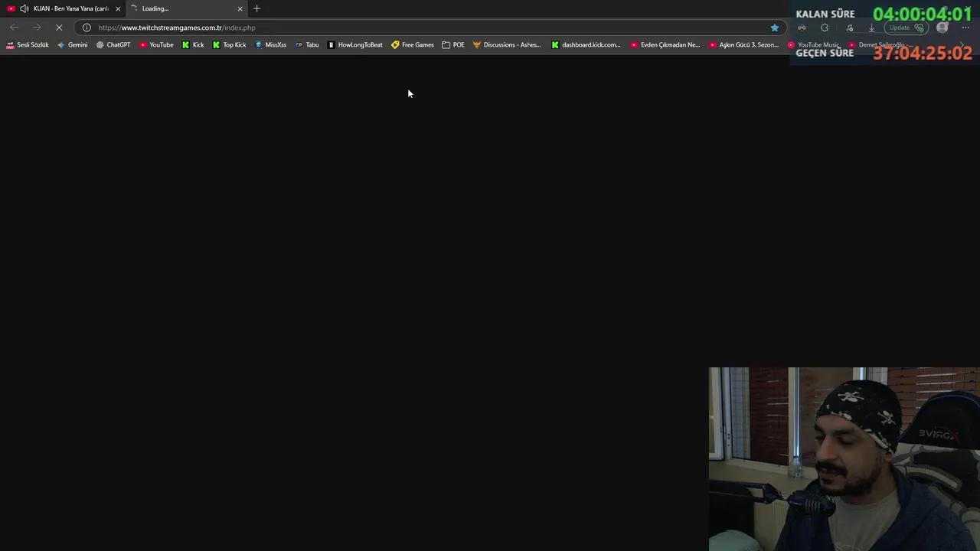Close the Loading... tab

[240, 8]
